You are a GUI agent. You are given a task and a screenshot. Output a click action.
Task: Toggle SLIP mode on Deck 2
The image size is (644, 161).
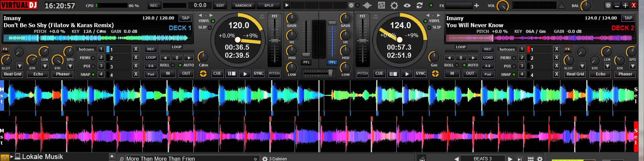pos(429,28)
